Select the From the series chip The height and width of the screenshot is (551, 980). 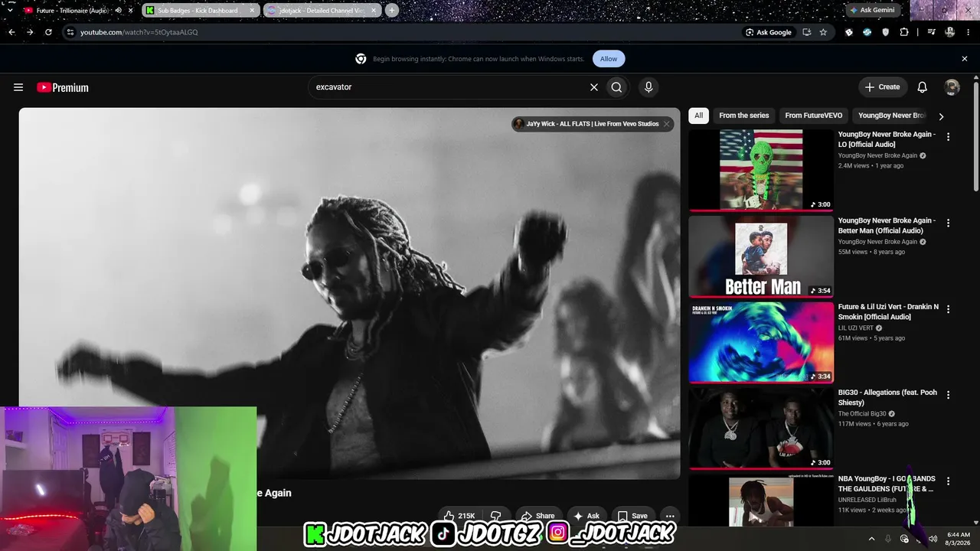click(743, 116)
